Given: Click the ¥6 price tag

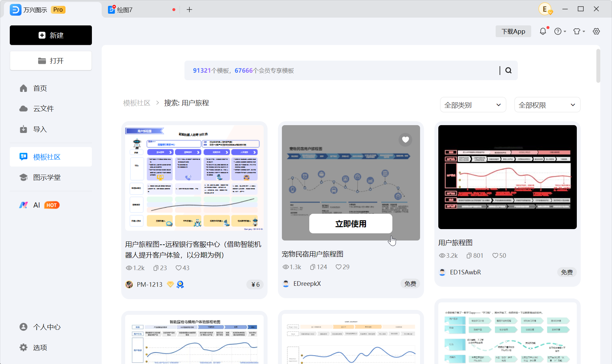Looking at the screenshot, I should coord(255,284).
